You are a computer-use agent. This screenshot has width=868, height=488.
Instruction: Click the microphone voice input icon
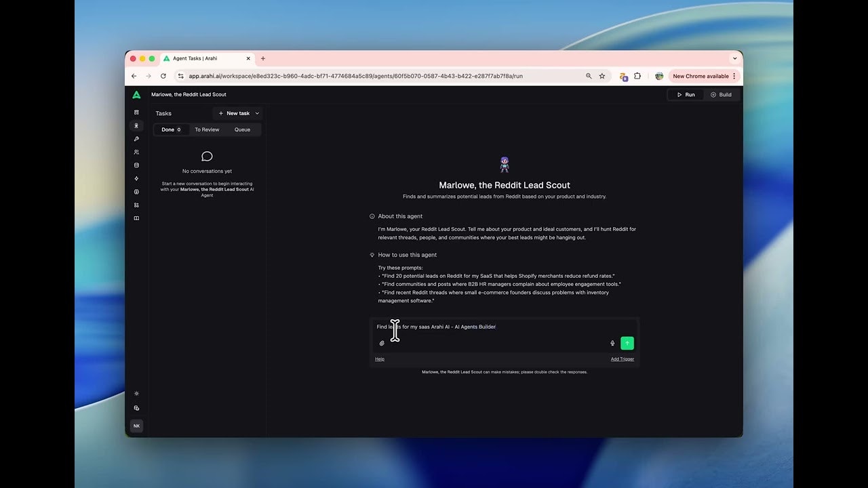[612, 344]
